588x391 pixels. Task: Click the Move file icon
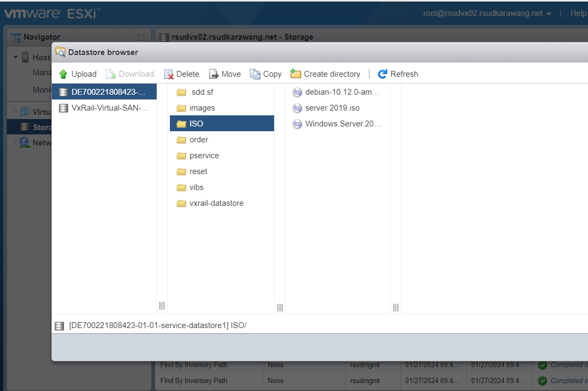(224, 74)
